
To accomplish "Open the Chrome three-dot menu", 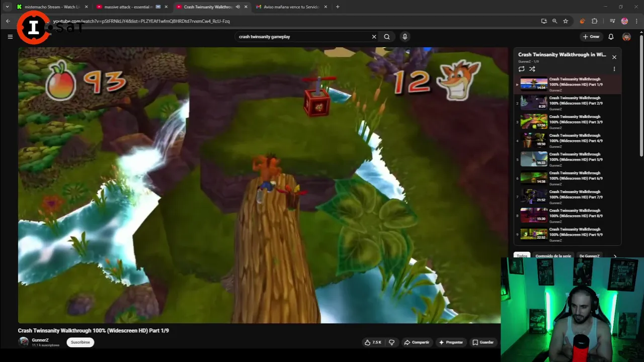I will click(x=636, y=21).
